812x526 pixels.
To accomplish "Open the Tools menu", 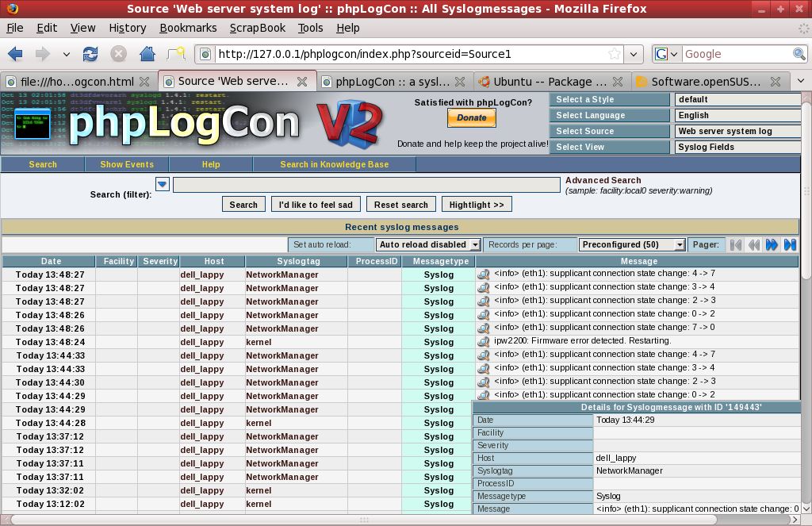I will (310, 28).
